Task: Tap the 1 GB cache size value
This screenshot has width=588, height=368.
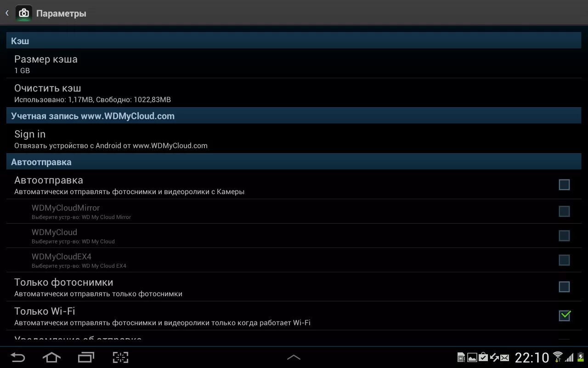Action: coord(22,71)
